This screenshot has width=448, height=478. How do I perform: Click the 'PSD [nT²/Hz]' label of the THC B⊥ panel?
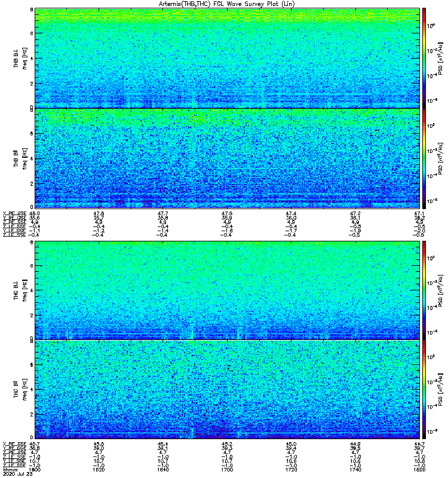tap(440, 290)
